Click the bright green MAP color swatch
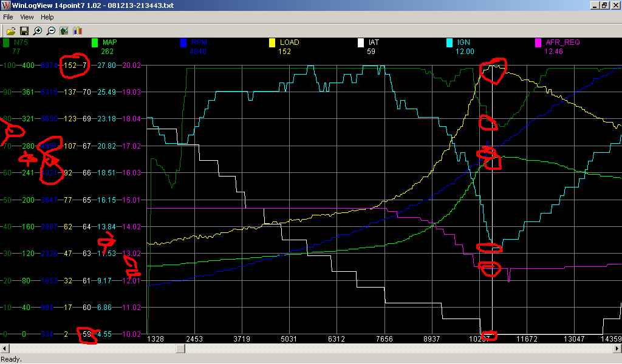 pyautogui.click(x=95, y=43)
